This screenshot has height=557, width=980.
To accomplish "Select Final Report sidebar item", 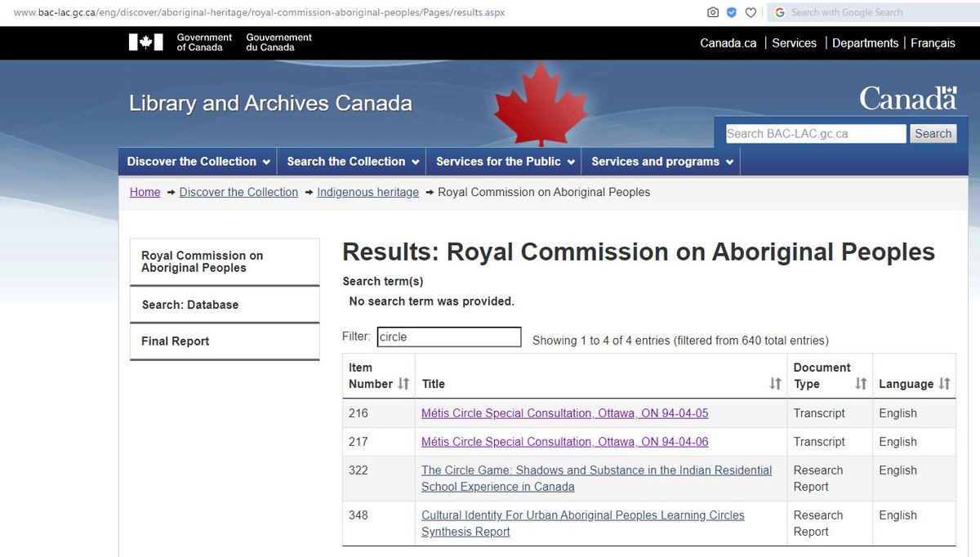I will point(225,341).
